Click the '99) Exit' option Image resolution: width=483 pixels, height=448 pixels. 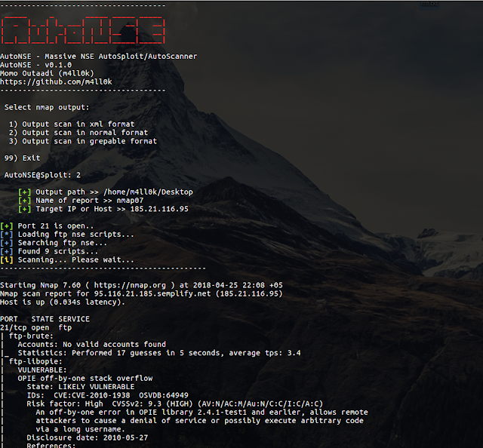(22, 158)
